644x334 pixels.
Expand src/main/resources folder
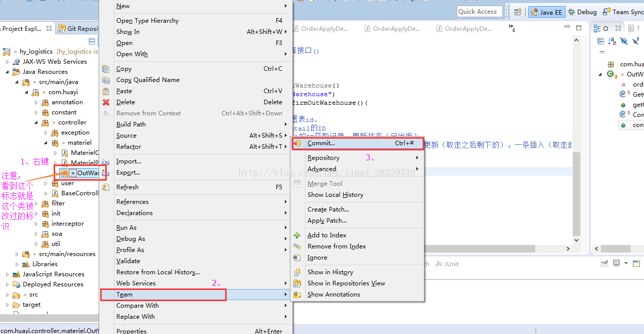[x=17, y=254]
